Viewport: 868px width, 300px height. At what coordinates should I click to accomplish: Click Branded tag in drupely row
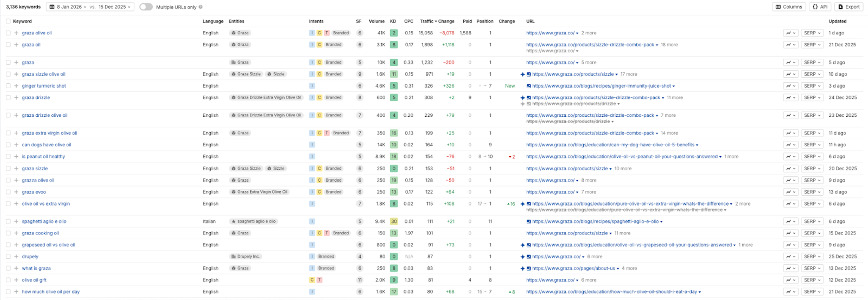pyautogui.click(x=326, y=257)
